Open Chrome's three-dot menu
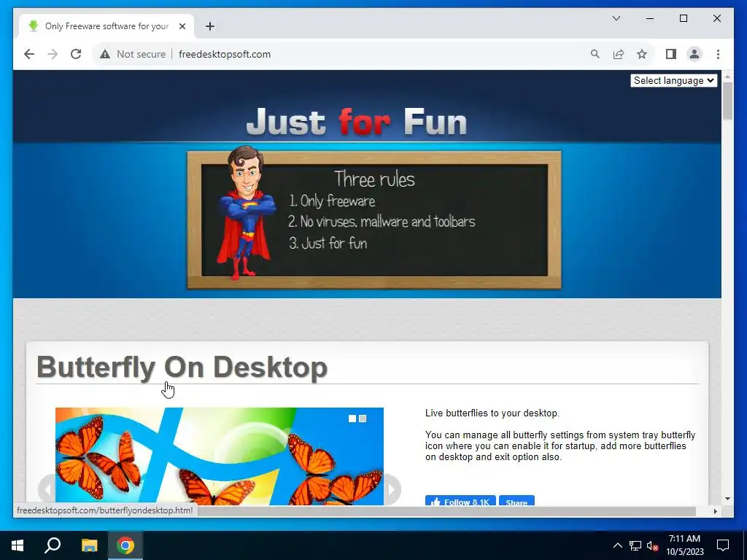The height and width of the screenshot is (560, 747). 718,54
